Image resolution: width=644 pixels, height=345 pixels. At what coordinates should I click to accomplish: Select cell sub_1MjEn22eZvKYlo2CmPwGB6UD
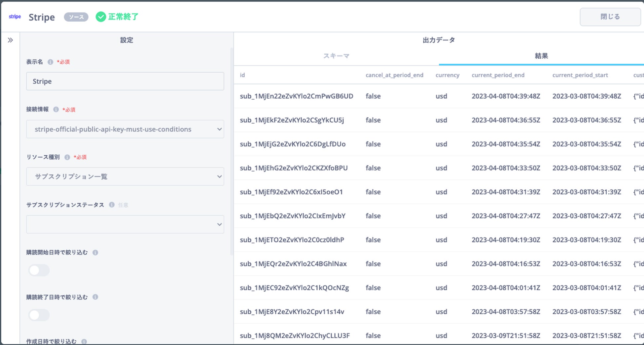(297, 96)
